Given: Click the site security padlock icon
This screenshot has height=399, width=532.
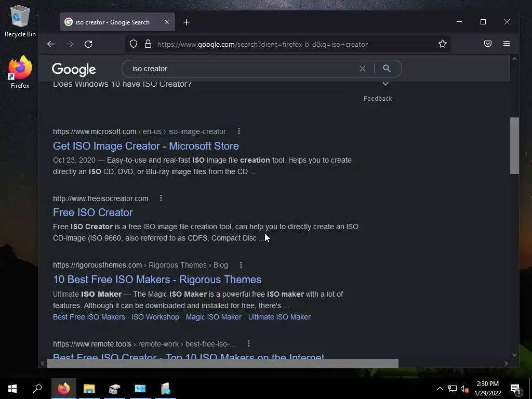Looking at the screenshot, I should click(x=148, y=44).
